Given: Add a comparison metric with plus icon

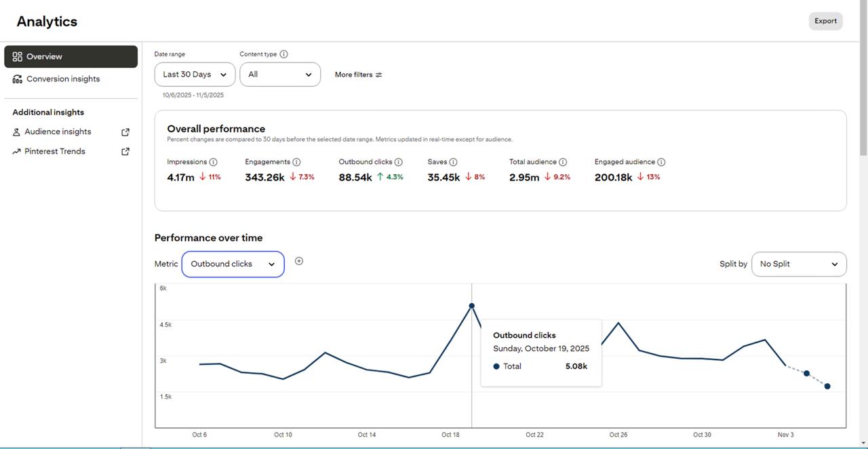Looking at the screenshot, I should click(x=299, y=261).
